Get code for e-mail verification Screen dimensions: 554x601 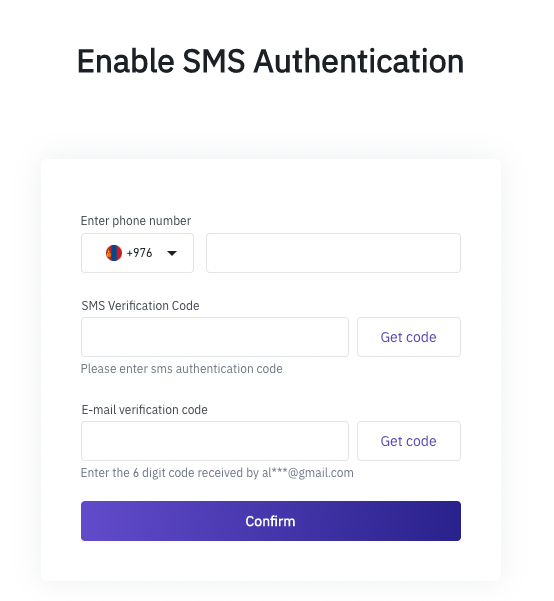point(409,441)
